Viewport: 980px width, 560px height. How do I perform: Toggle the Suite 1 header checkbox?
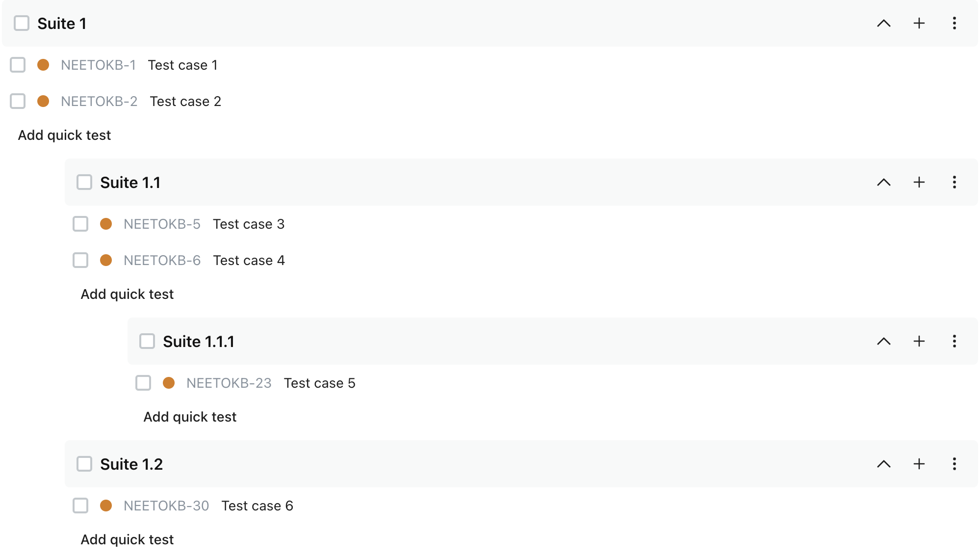pyautogui.click(x=21, y=24)
